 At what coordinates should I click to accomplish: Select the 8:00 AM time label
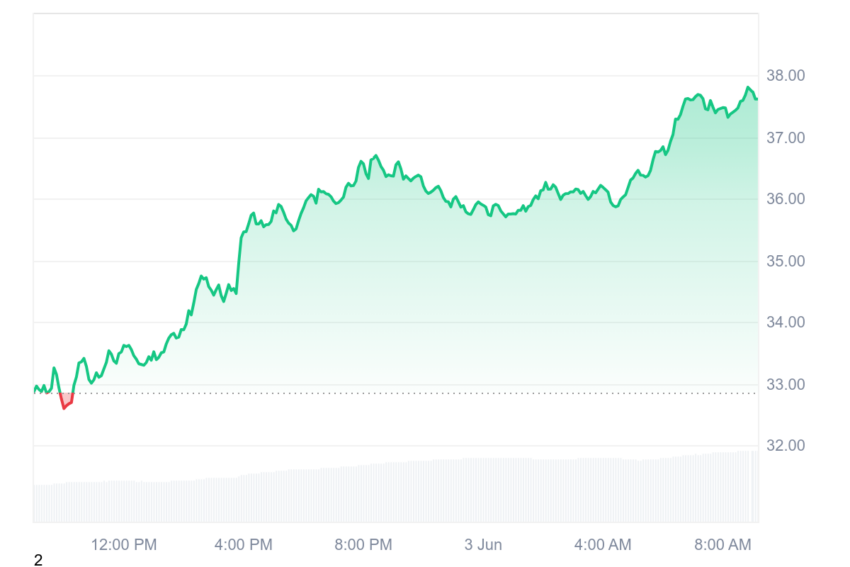tap(723, 544)
